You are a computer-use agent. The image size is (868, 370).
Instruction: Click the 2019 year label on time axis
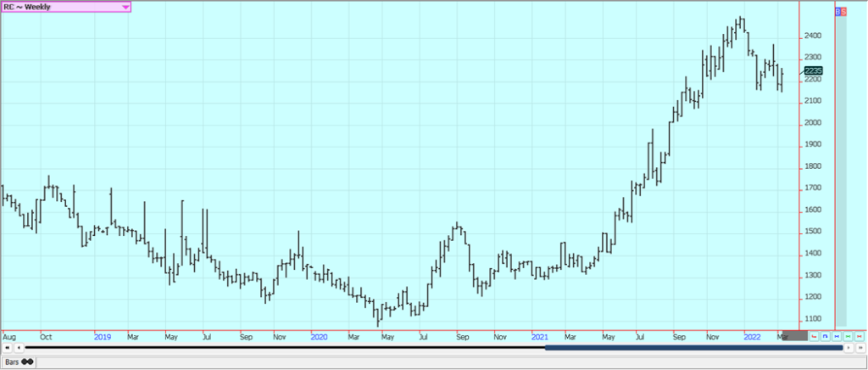[103, 337]
